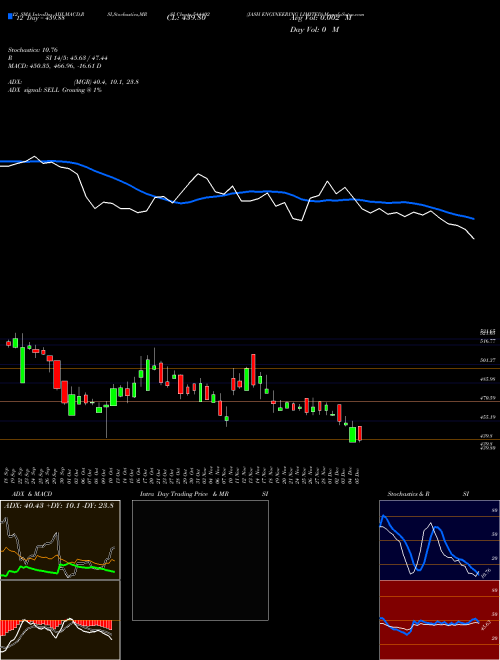Click the 501.27 price axis label
This screenshot has height=660, width=500.
[x=487, y=360]
